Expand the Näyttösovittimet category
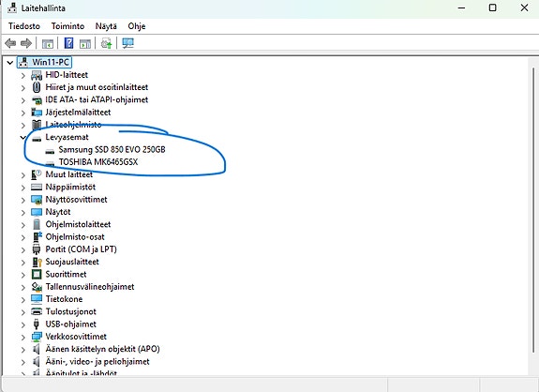This screenshot has height=392, width=539. tap(23, 200)
